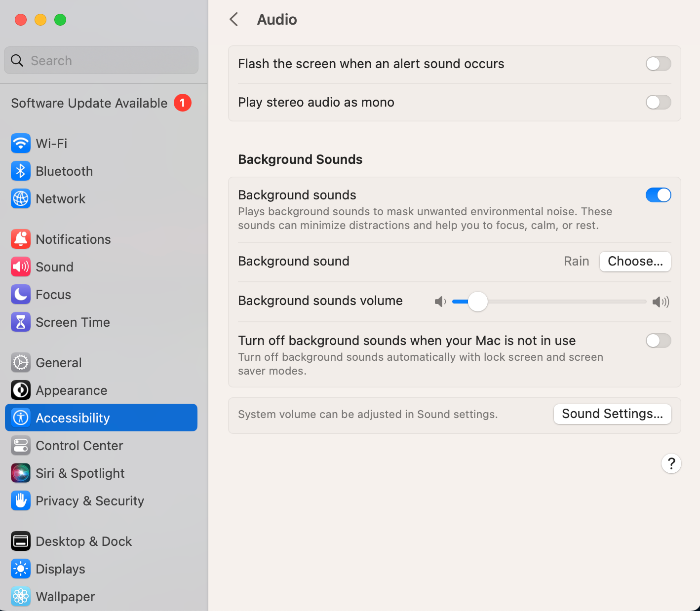The image size is (700, 611).
Task: Toggle Play stereo audio as mono
Action: [x=658, y=102]
